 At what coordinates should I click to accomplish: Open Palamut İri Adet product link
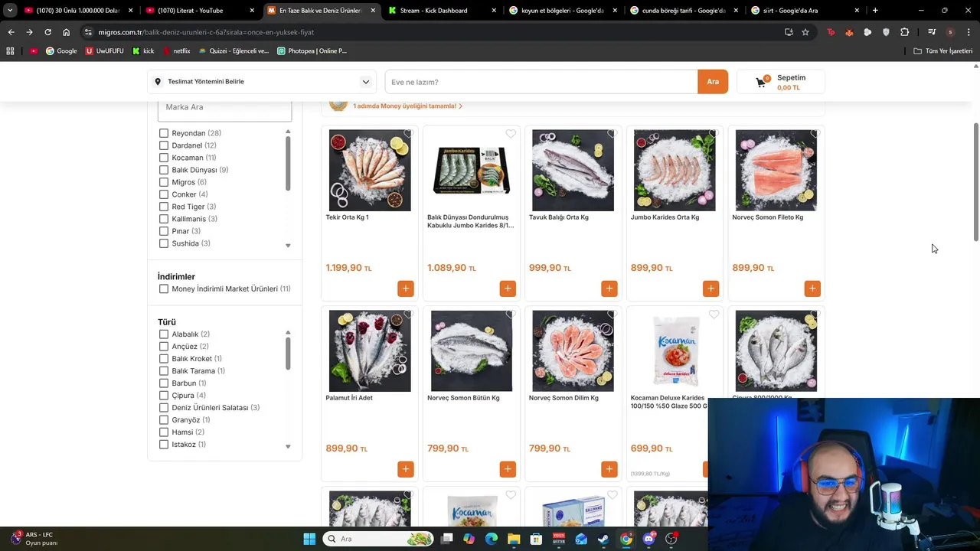tap(349, 398)
